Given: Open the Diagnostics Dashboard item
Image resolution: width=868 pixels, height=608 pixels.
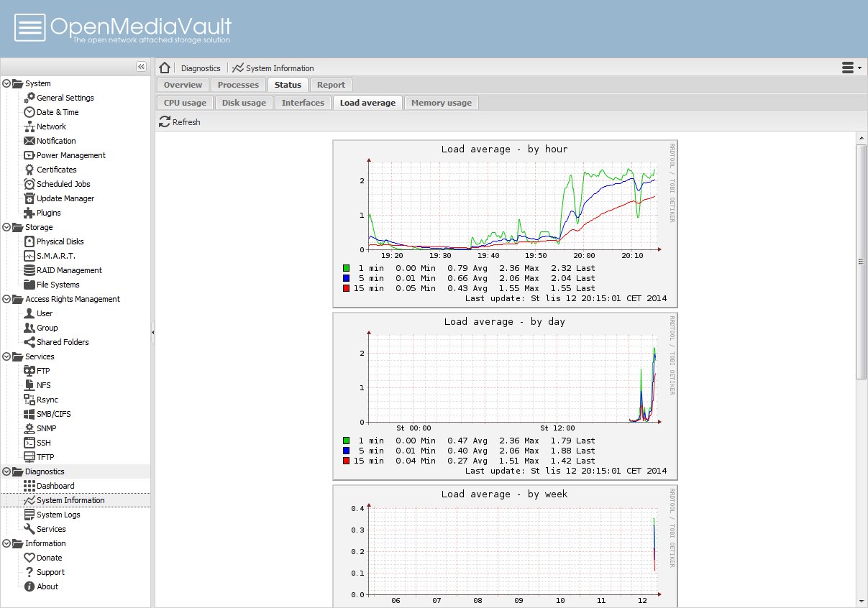Looking at the screenshot, I should pyautogui.click(x=55, y=486).
